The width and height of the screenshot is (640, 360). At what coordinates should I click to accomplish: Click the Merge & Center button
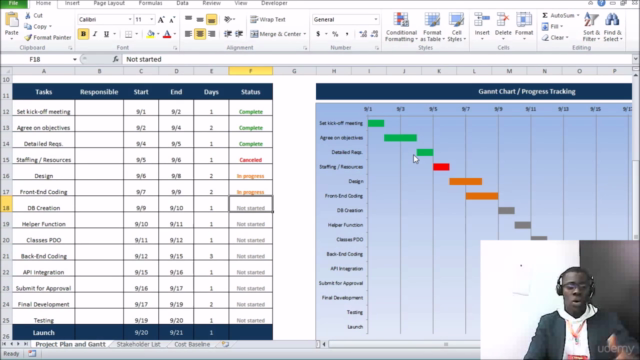(278, 34)
